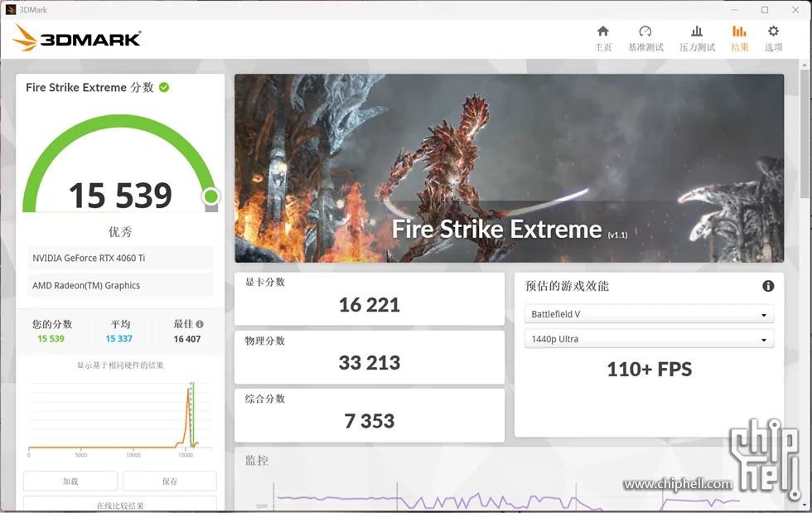812x513 pixels.
Task: Click the 在线比较结果 compare online button
Action: 119,505
